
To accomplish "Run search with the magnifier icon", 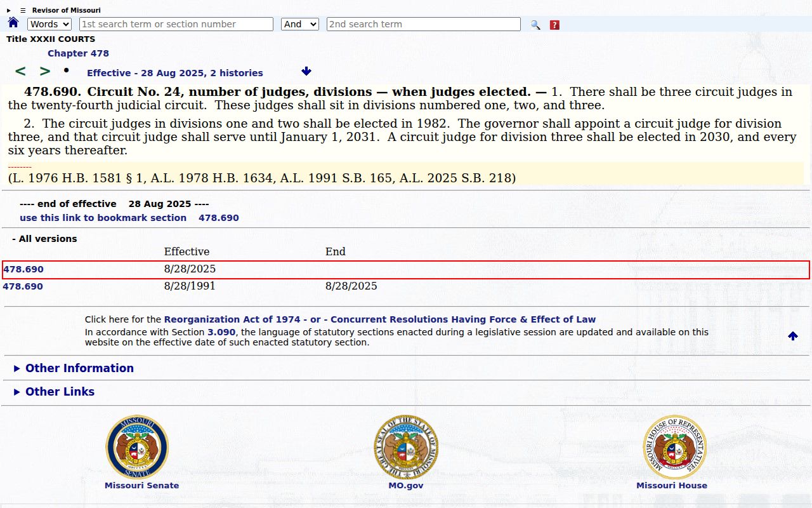I will (x=535, y=25).
